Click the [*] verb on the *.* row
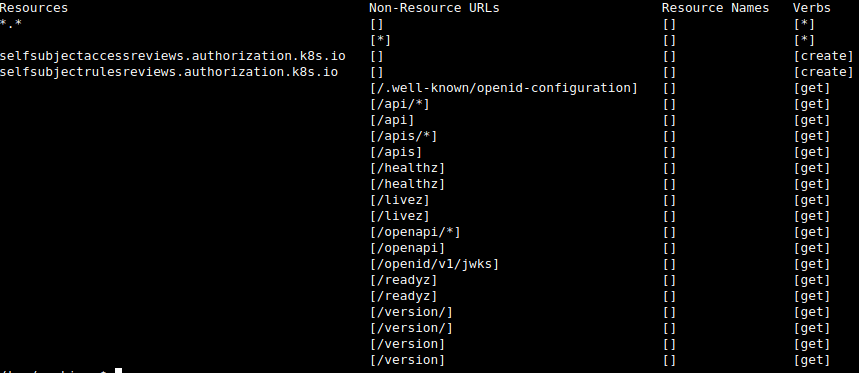The width and height of the screenshot is (859, 373). tap(804, 24)
